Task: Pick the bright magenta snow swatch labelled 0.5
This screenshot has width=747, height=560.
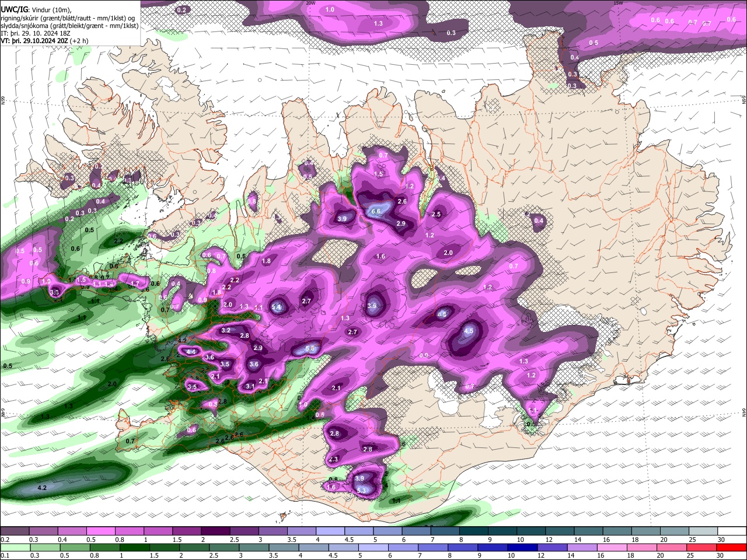Action: pos(100,531)
